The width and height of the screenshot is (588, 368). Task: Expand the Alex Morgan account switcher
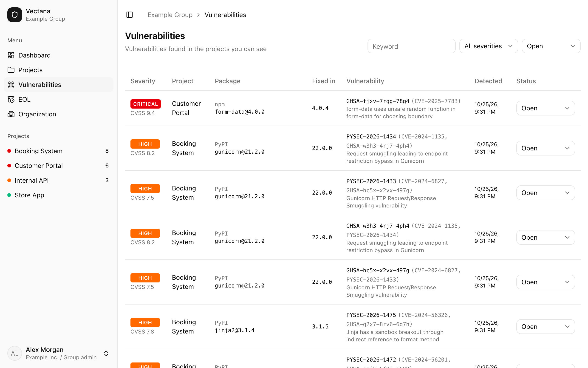[106, 353]
